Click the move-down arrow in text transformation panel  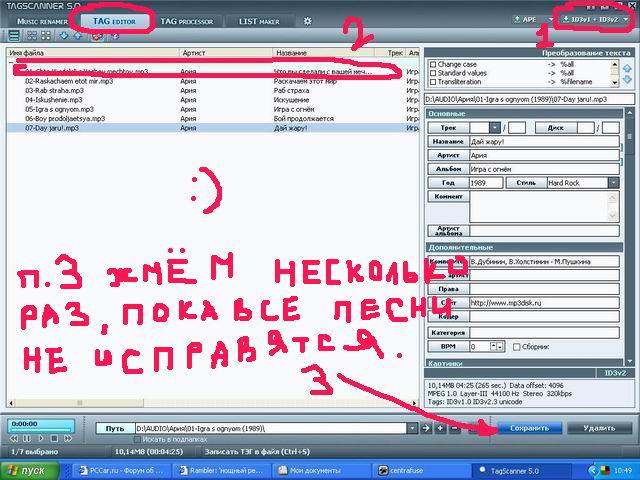pyautogui.click(x=628, y=81)
